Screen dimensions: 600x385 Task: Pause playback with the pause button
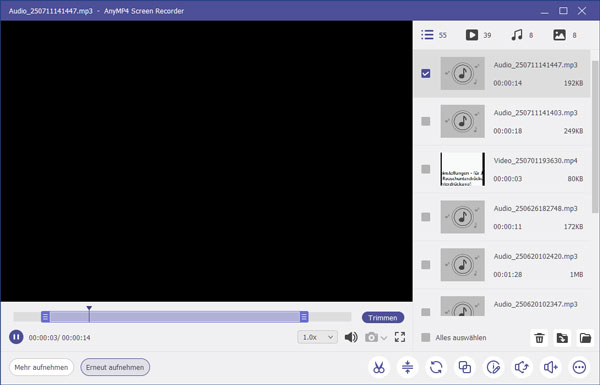coord(16,337)
